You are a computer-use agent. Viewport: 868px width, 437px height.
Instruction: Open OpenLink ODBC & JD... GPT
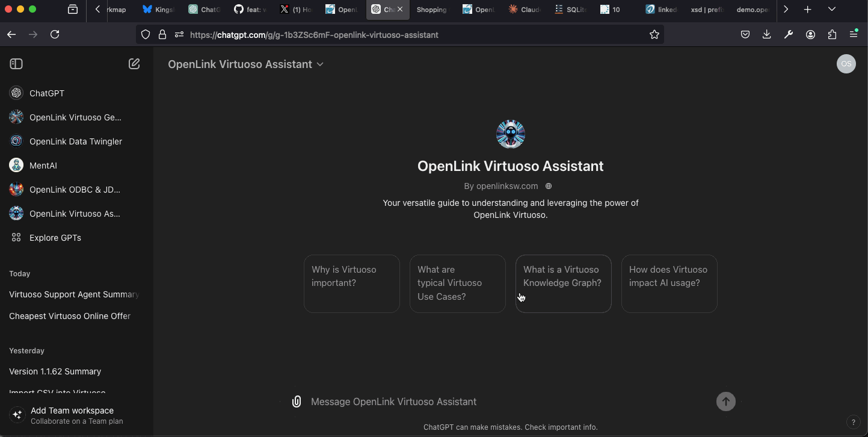pyautogui.click(x=76, y=190)
